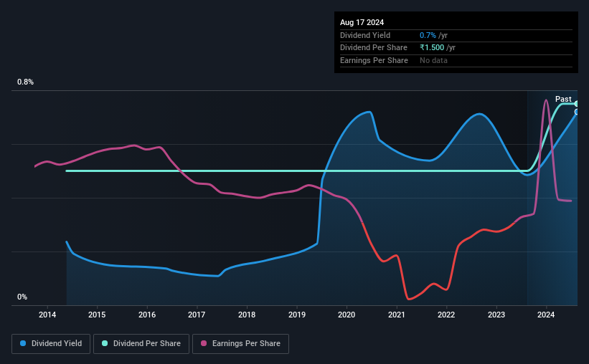Screen dimensions: 589x364
Task: Click the Aug 17 2024 tooltip date
Action: [362, 22]
